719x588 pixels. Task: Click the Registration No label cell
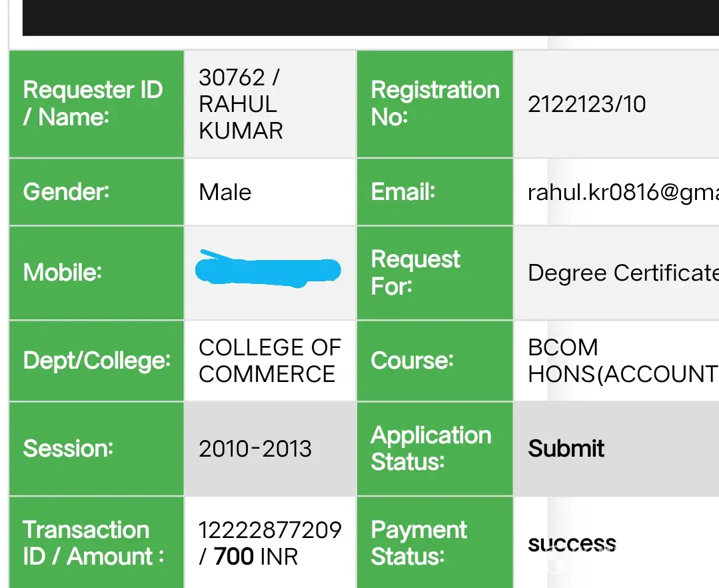[434, 103]
